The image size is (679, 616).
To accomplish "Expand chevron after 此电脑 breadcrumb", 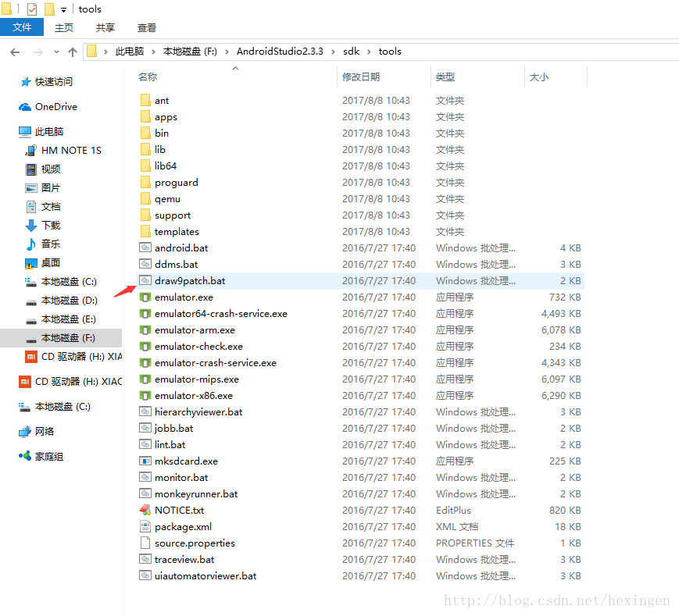I will coord(153,52).
